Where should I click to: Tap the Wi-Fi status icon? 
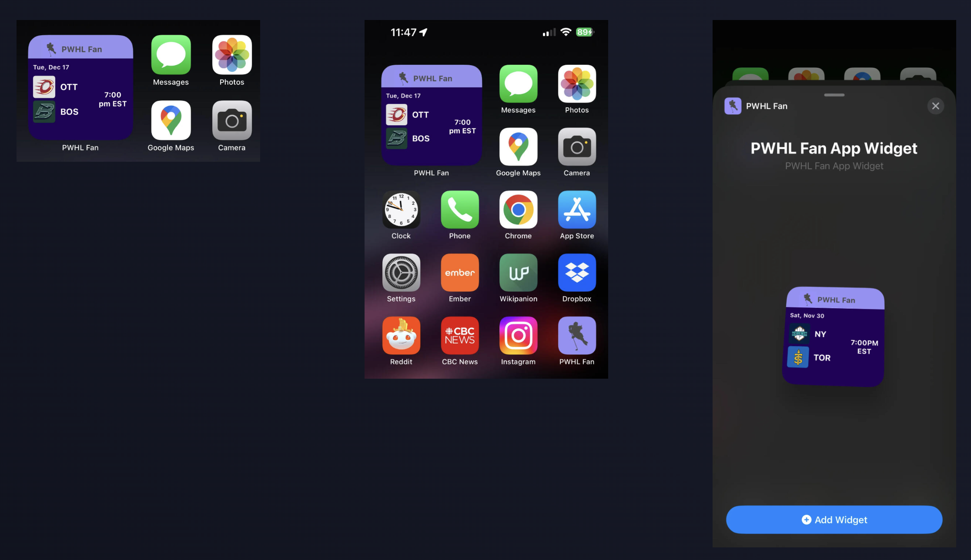pos(566,32)
